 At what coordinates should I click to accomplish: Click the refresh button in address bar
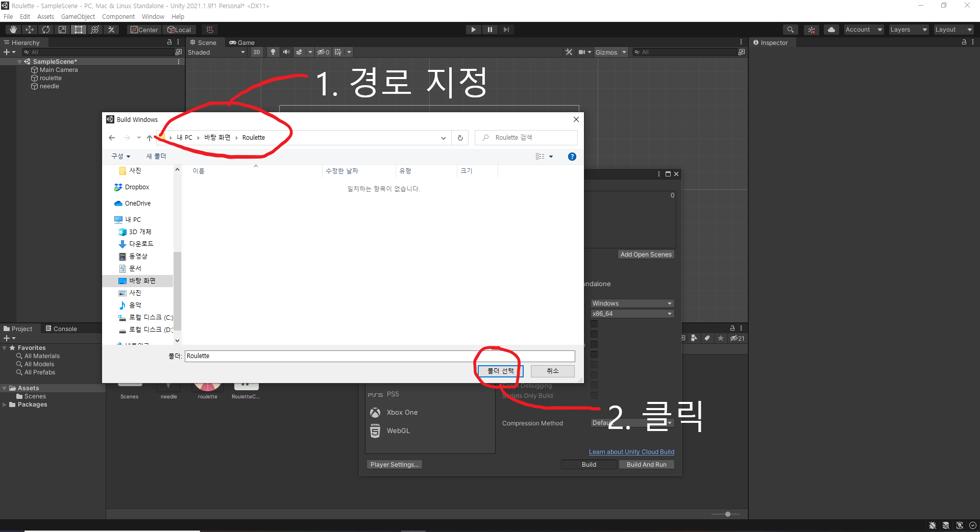point(460,138)
